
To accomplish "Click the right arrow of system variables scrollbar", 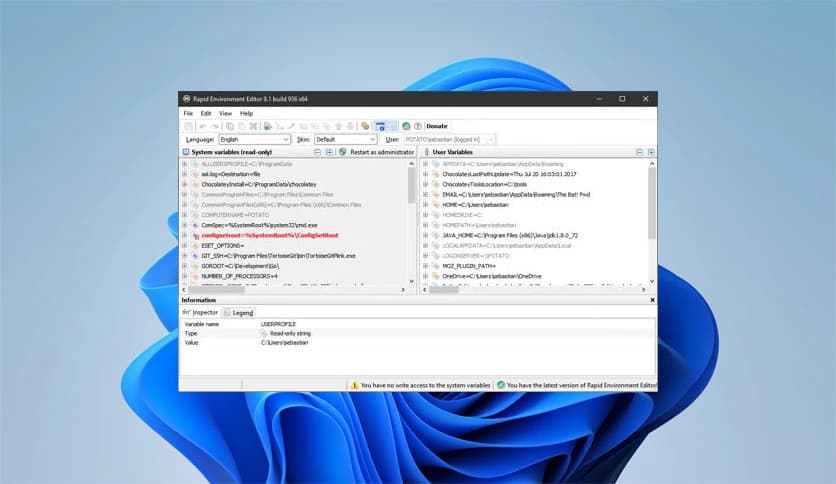I will (x=403, y=290).
